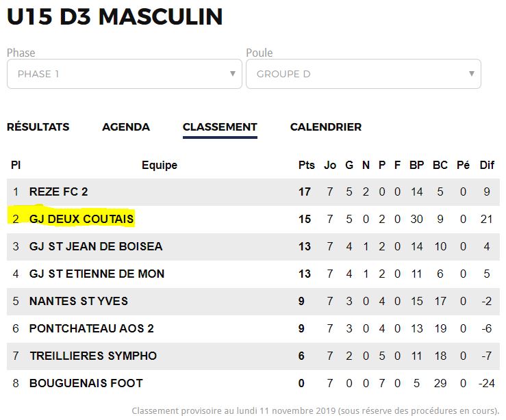Click the Pts column header
This screenshot has width=506, height=420.
(x=306, y=165)
